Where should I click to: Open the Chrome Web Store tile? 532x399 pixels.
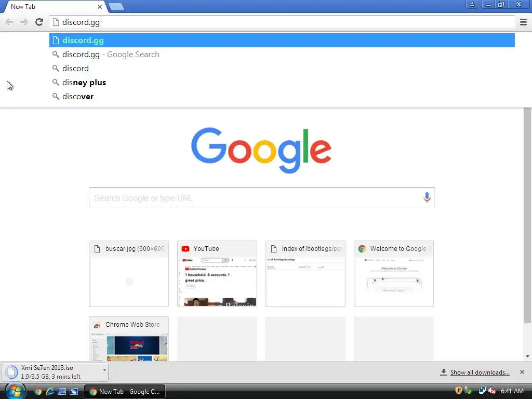click(129, 339)
